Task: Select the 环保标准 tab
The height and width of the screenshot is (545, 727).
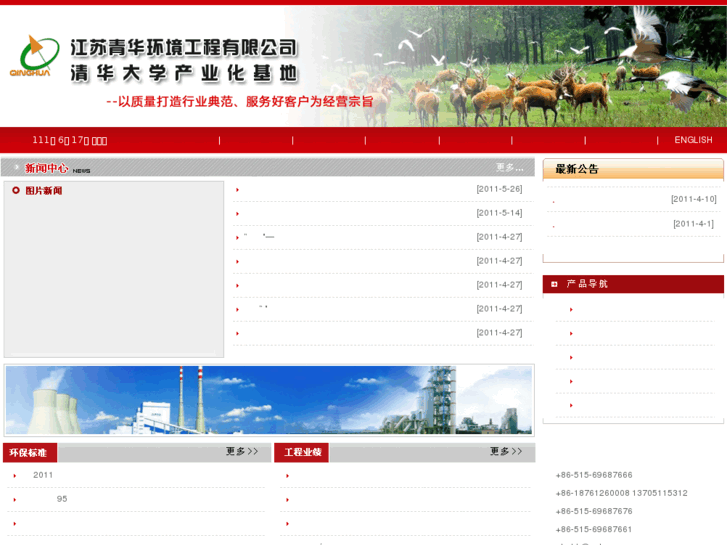Action: (30, 453)
